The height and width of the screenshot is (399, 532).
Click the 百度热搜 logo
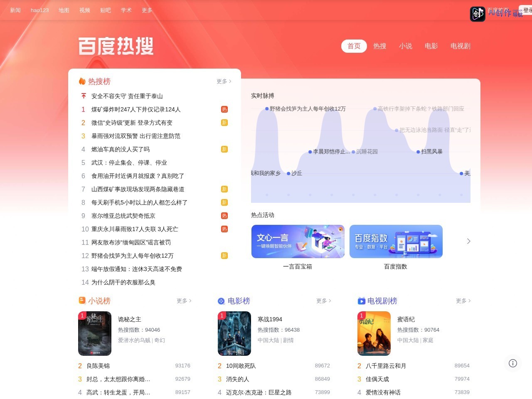click(116, 46)
